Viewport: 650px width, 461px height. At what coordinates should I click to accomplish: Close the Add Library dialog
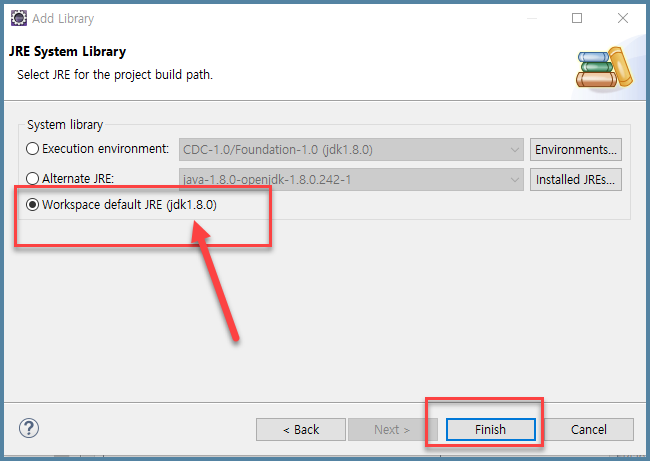(623, 18)
